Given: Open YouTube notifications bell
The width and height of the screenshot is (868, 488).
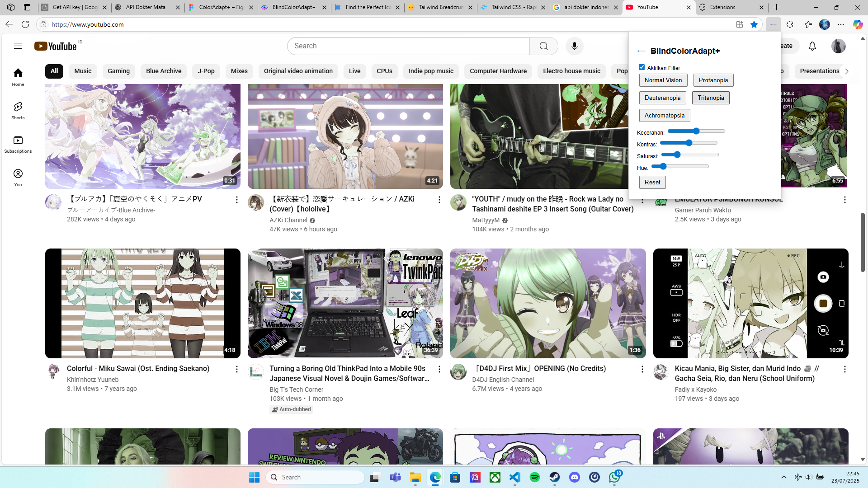Looking at the screenshot, I should [x=812, y=46].
